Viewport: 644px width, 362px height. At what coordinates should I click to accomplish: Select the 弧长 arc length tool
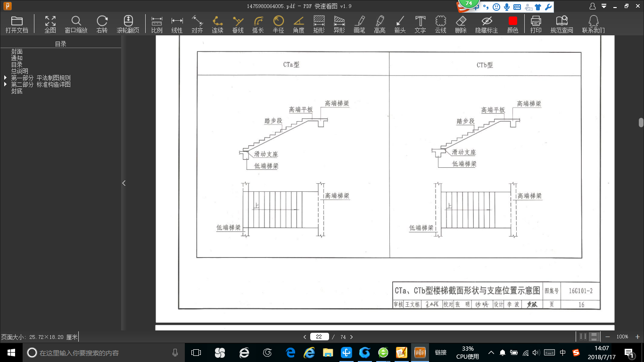[x=258, y=24]
